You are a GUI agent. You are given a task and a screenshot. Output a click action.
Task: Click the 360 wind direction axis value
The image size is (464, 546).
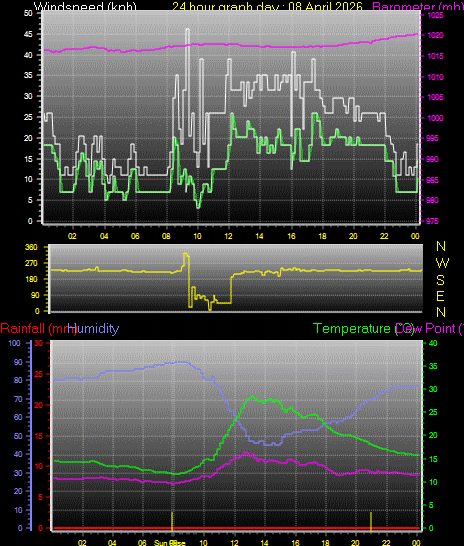tap(31, 247)
